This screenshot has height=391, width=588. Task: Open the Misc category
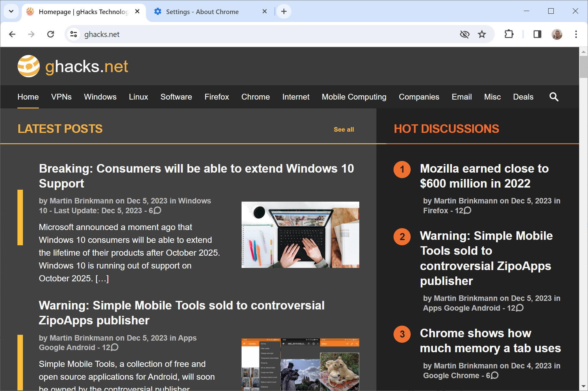(493, 97)
